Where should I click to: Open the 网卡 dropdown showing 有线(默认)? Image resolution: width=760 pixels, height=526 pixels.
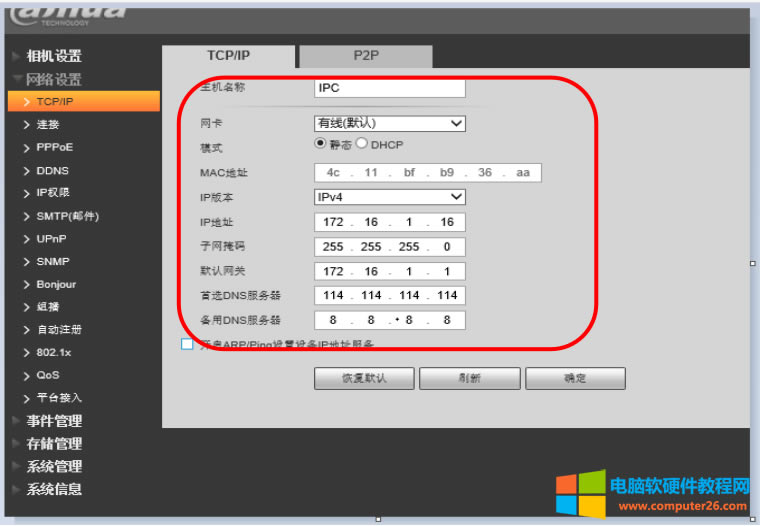click(x=390, y=123)
